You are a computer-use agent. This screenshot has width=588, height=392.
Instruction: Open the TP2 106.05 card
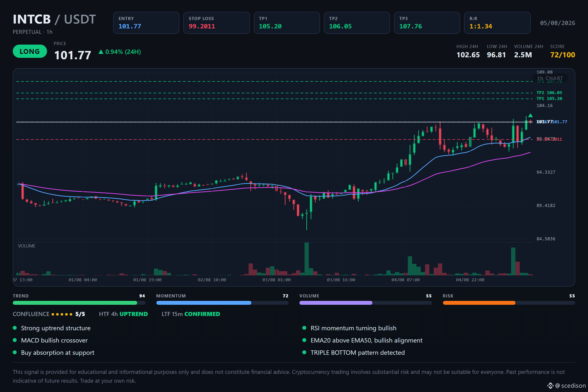point(357,23)
